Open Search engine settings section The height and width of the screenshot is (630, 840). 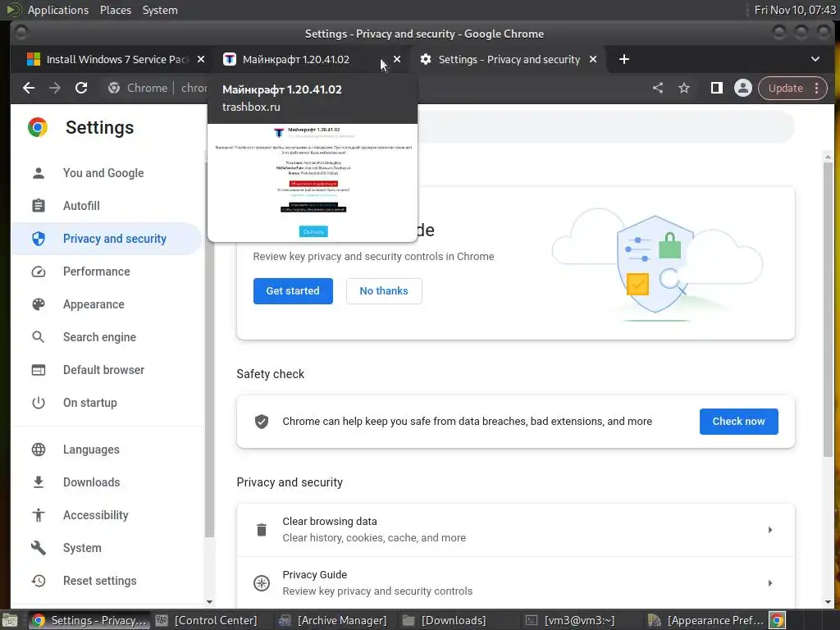[106, 337]
